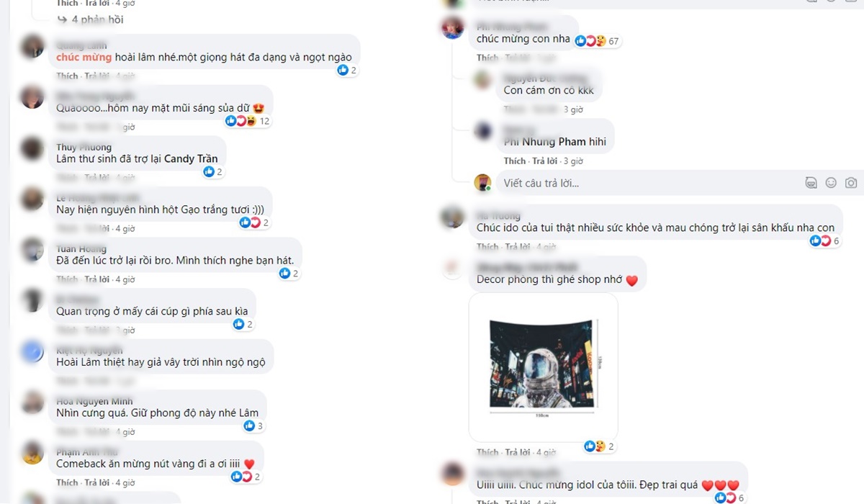Click like count on Tuan Hoang's comment
This screenshot has width=864, height=504.
289,273
